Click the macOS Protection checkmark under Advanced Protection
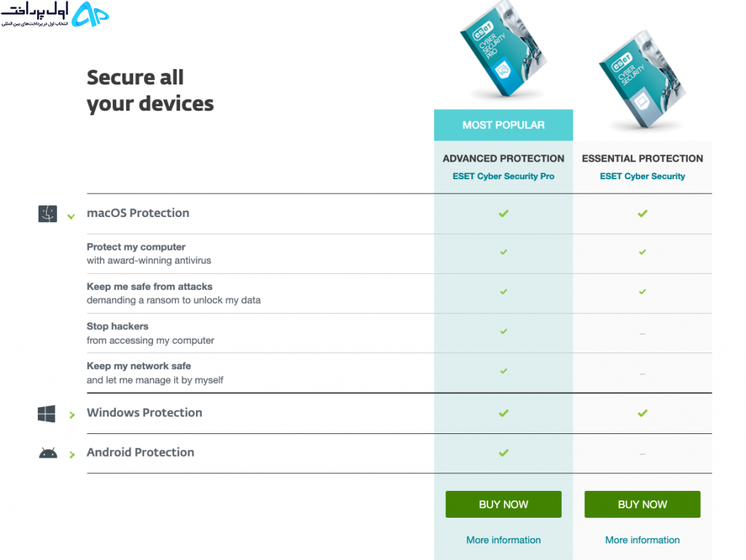746x560 pixels. tap(503, 213)
